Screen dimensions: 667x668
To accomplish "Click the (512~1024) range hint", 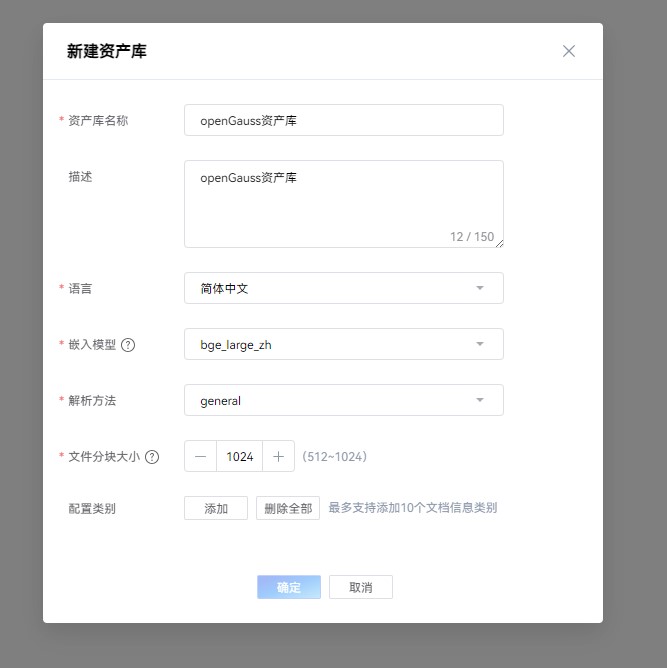I will 334,457.
